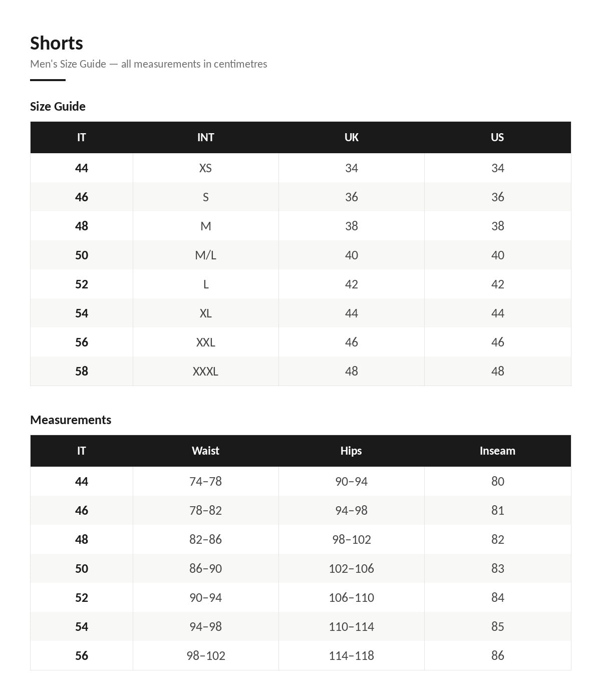Click the Waist column header
The width and height of the screenshot is (601, 700).
[205, 451]
